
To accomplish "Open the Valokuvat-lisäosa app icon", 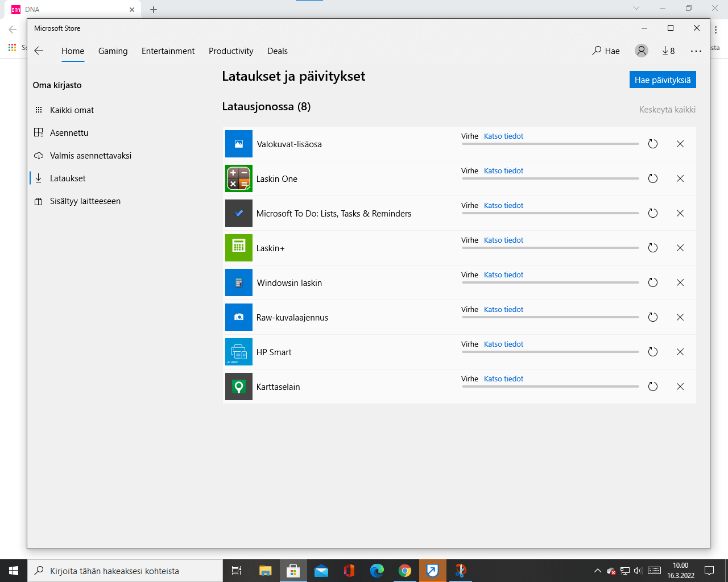I will [x=239, y=144].
